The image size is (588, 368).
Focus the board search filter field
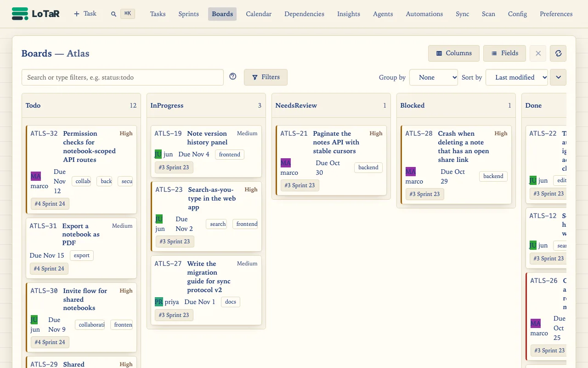pyautogui.click(x=123, y=77)
